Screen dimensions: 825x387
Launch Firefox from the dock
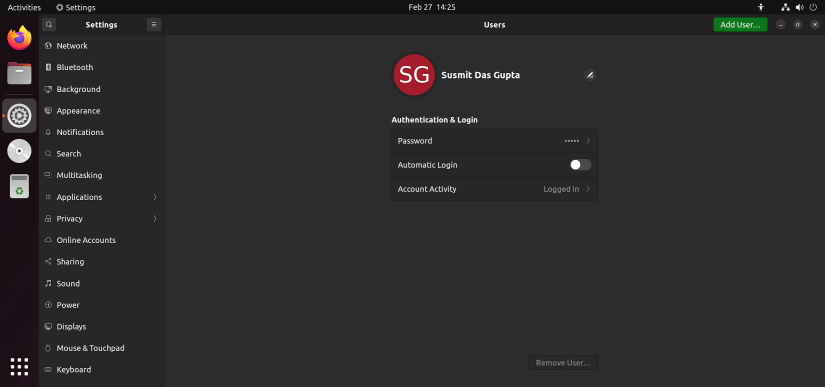pos(19,38)
